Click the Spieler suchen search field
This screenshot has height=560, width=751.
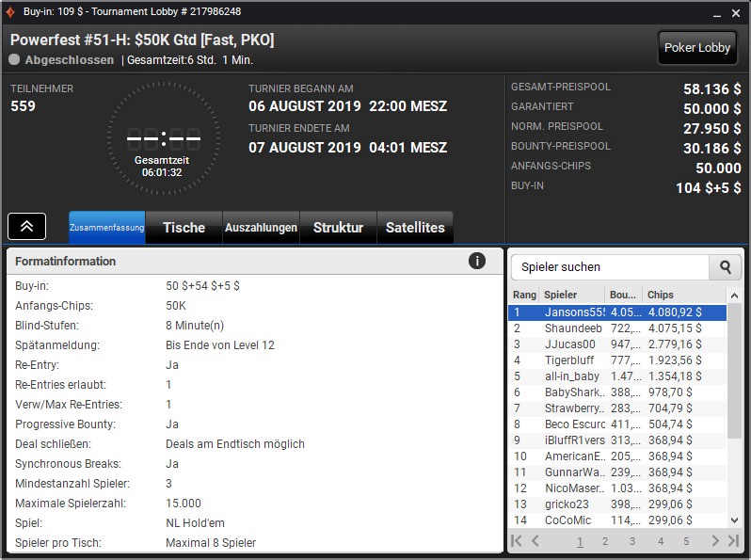610,267
